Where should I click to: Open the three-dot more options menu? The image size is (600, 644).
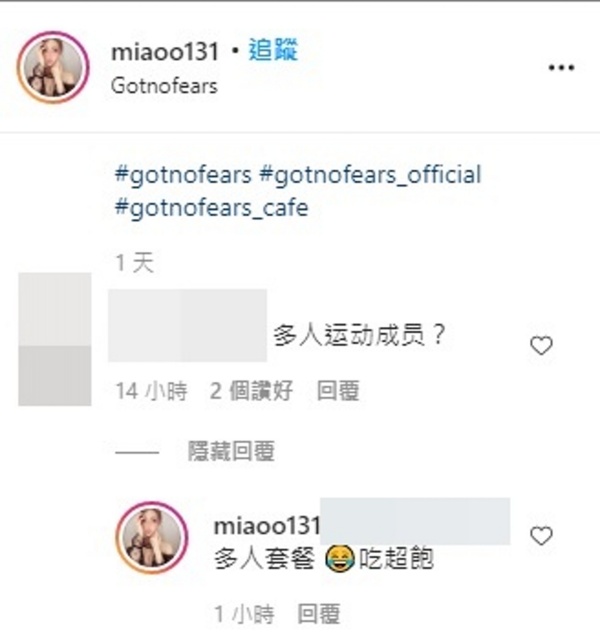click(561, 68)
